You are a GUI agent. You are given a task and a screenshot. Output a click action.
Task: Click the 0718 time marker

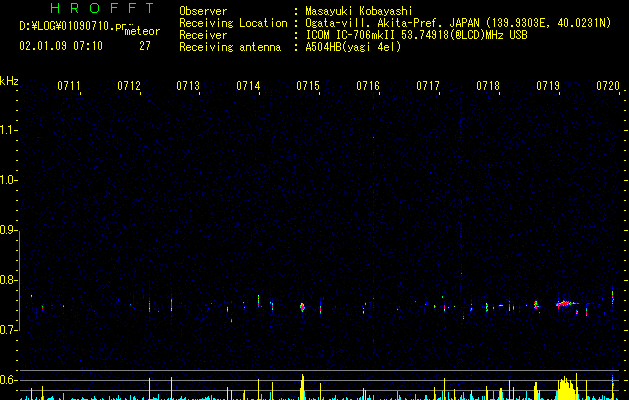tap(488, 86)
